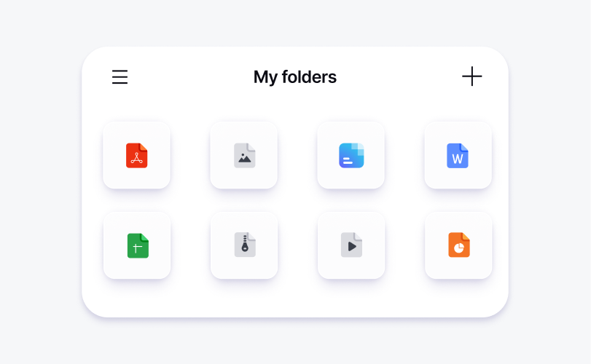This screenshot has height=364, width=591.
Task: Select the gray image file icon
Action: (x=244, y=156)
